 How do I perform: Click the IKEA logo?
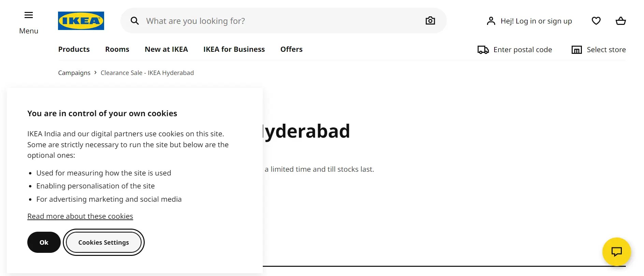point(81,20)
